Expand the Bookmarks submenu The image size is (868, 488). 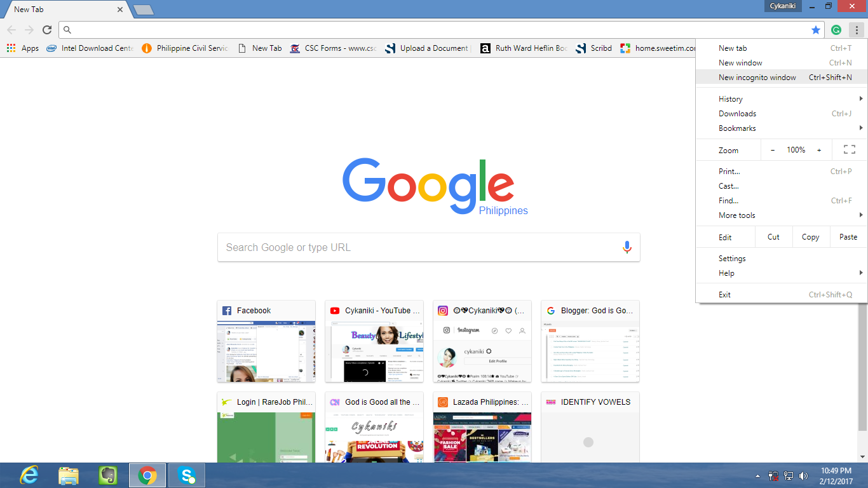pos(780,128)
